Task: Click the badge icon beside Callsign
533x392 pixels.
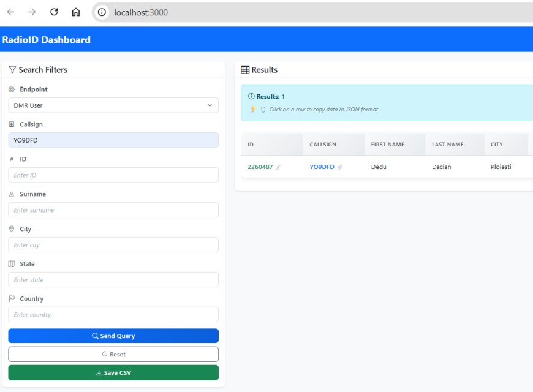Action: (12, 124)
